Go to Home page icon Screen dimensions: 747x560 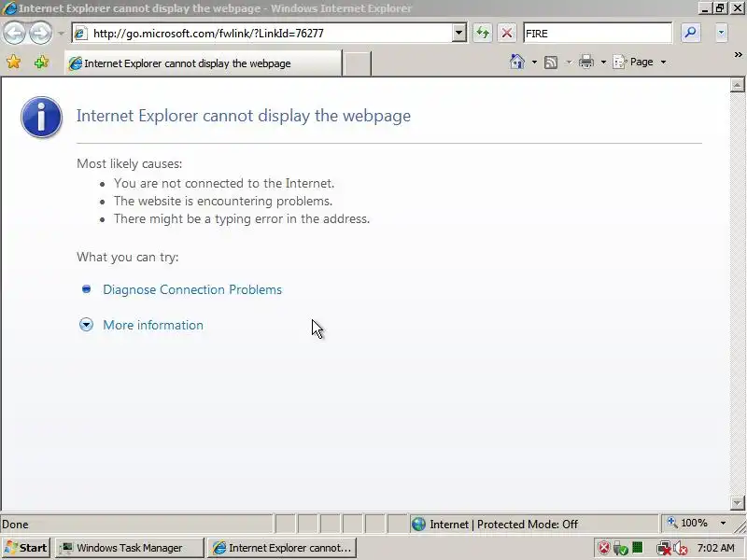[517, 62]
